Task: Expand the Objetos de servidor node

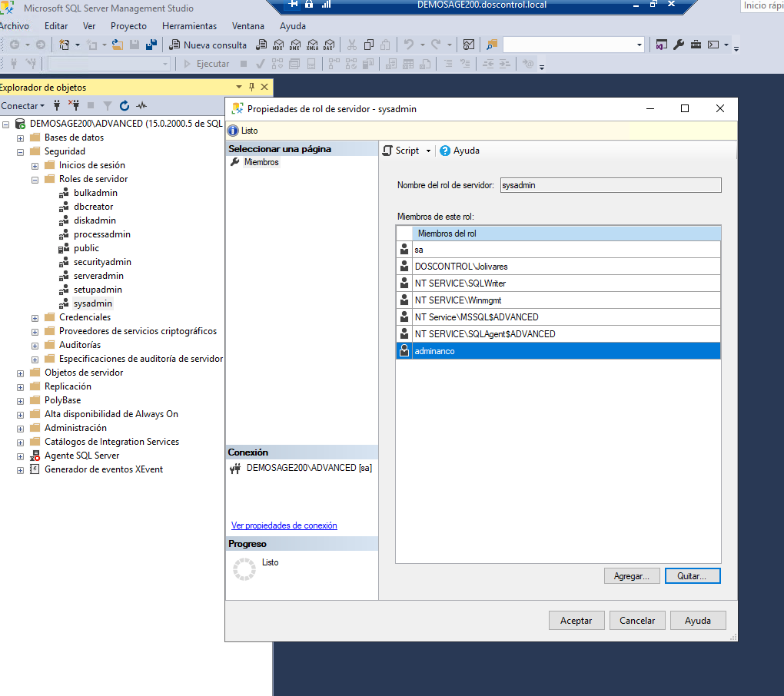Action: click(x=21, y=373)
